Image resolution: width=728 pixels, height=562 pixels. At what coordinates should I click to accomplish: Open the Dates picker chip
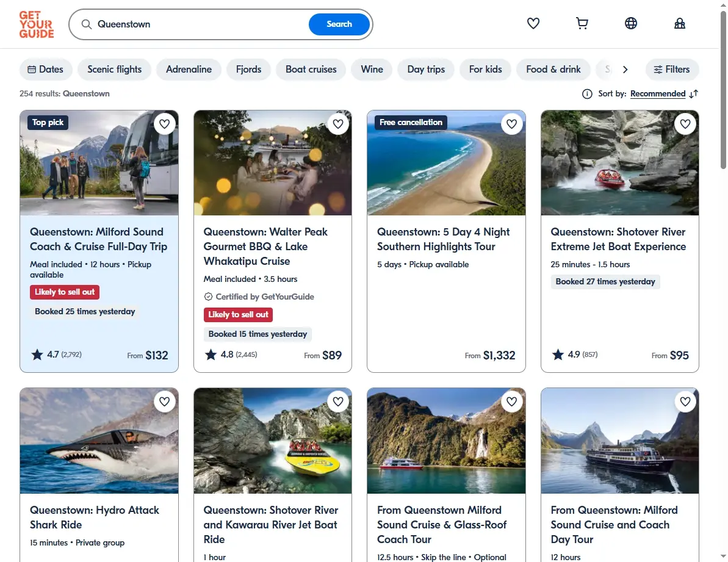(46, 70)
